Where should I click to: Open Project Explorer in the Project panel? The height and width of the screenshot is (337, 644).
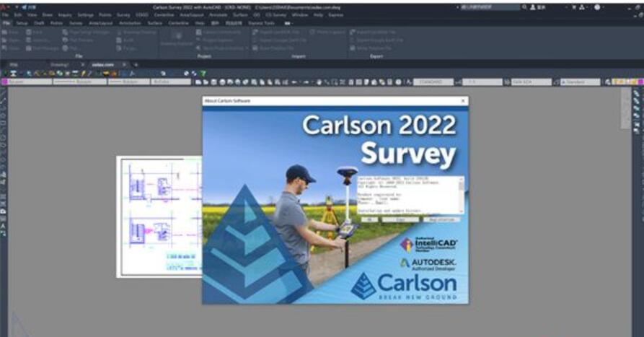point(214,40)
